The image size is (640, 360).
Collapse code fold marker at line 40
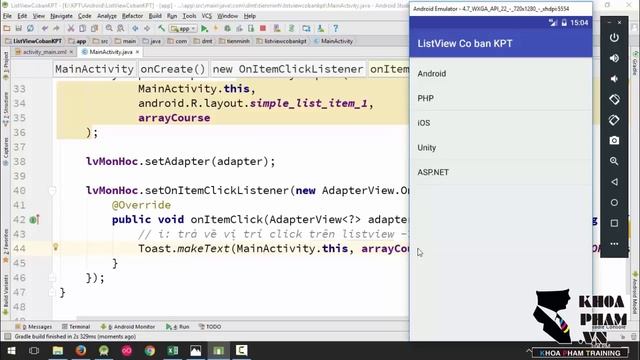click(52, 191)
